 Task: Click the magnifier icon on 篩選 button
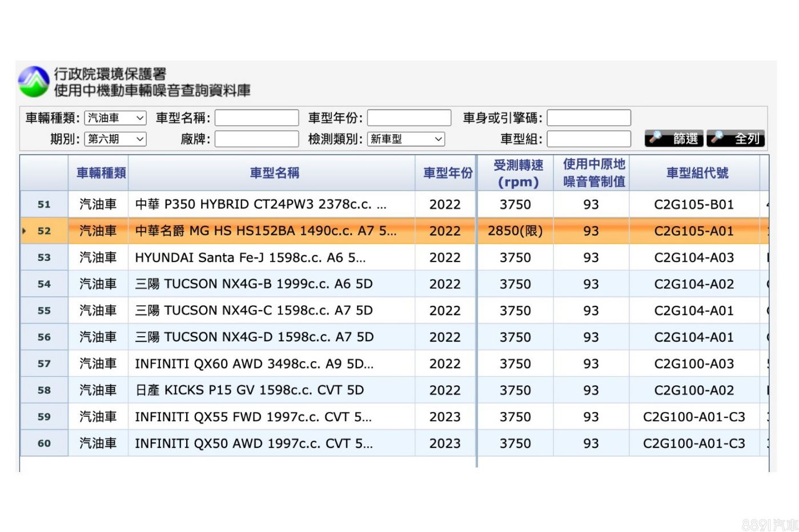(x=656, y=138)
